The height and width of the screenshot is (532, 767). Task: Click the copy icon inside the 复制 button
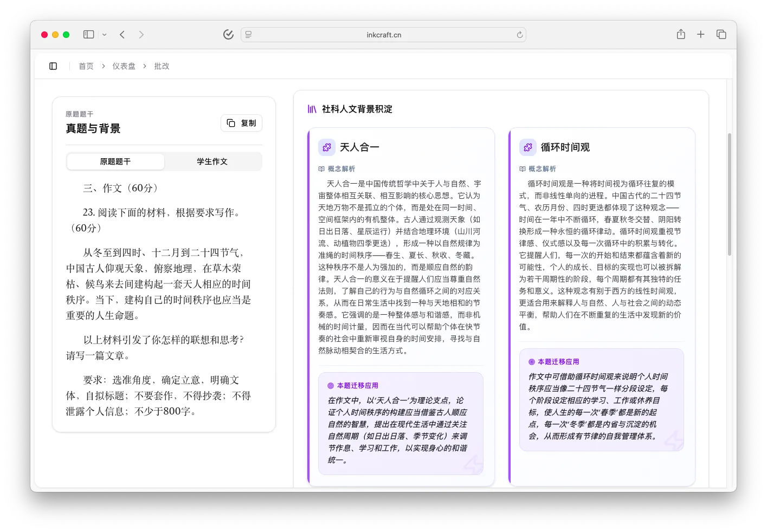(231, 123)
